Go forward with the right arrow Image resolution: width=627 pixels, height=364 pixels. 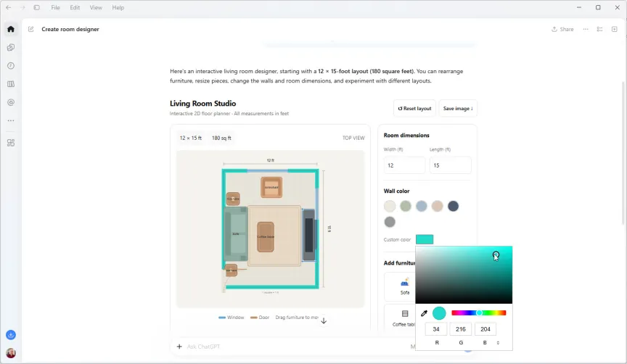[x=22, y=7]
